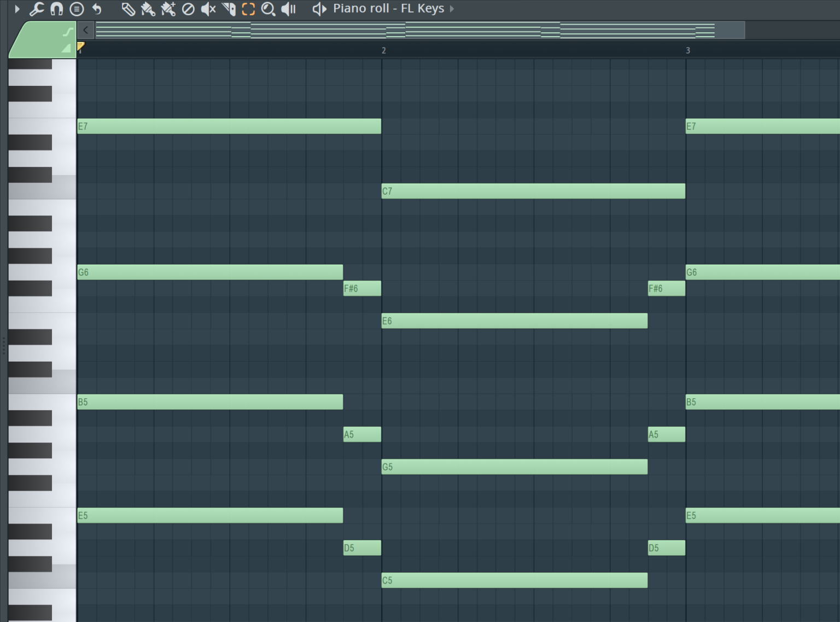Image resolution: width=840 pixels, height=622 pixels.
Task: Toggle the snap magnet option
Action: (x=56, y=9)
